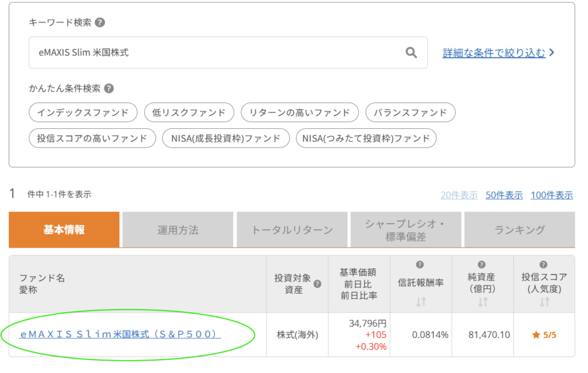Sort by 純資産 arrows
This screenshot has height=373, width=588.
tap(482, 302)
